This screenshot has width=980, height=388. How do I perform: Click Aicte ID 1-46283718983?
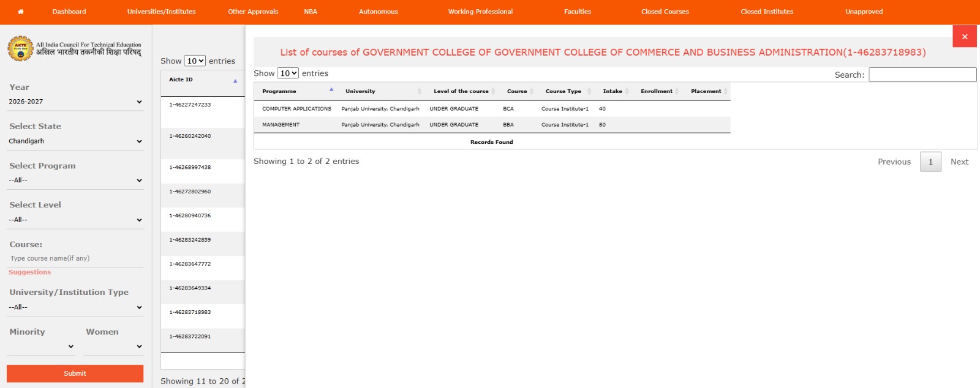tap(190, 312)
